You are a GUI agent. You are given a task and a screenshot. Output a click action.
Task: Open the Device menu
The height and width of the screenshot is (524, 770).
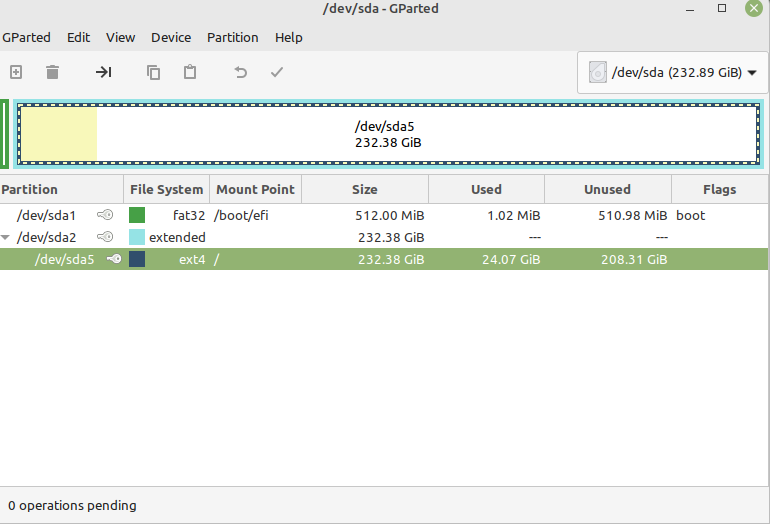(171, 37)
